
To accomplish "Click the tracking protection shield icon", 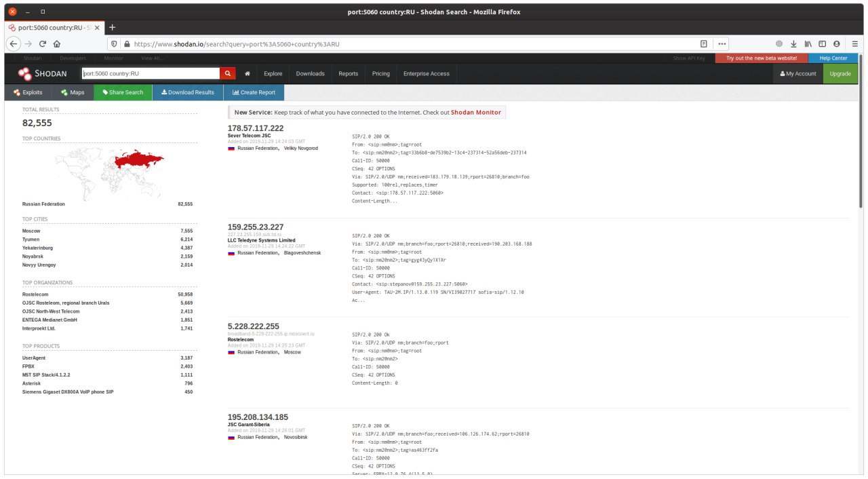I will coord(114,43).
